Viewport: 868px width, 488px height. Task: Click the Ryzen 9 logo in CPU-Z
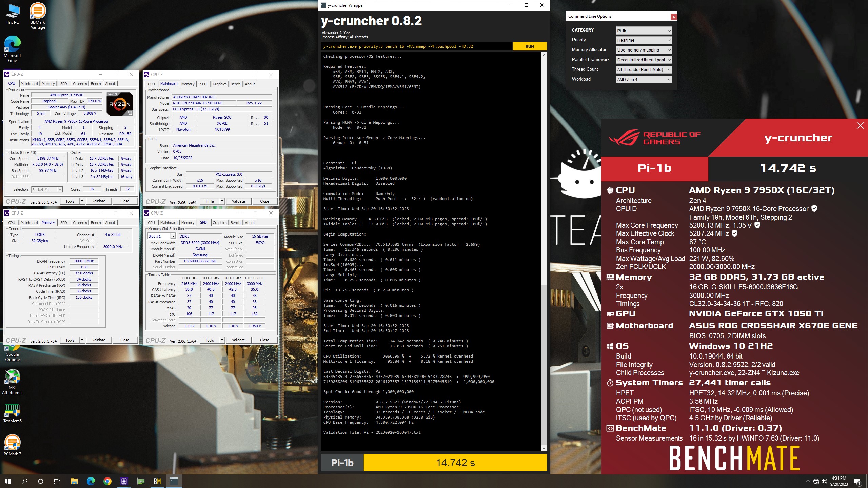(x=120, y=104)
